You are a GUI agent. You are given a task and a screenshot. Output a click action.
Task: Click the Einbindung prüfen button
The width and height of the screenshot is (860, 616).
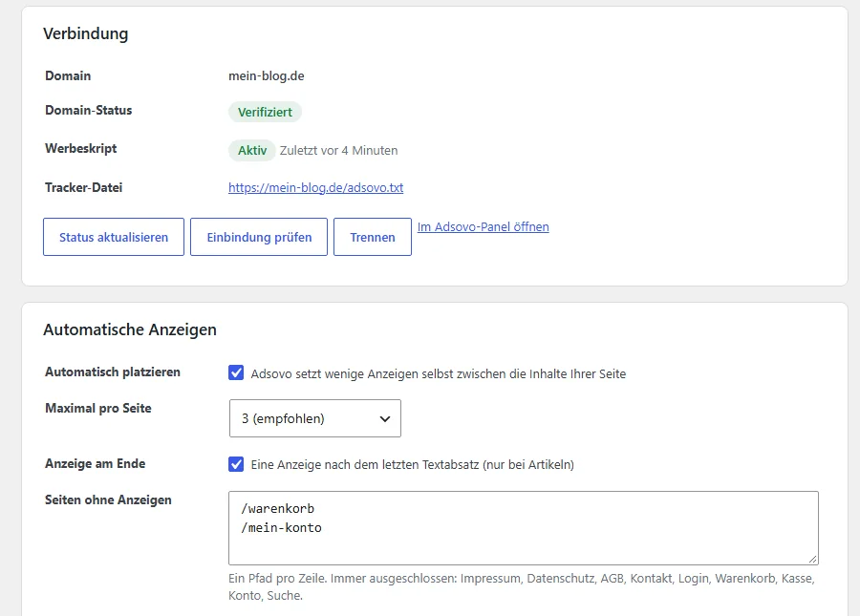[x=259, y=237]
